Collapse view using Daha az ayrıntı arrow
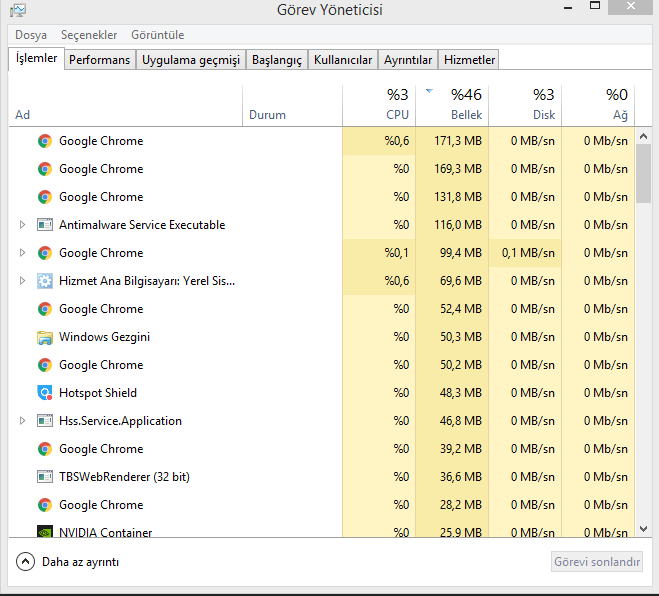The image size is (659, 596). click(x=25, y=562)
